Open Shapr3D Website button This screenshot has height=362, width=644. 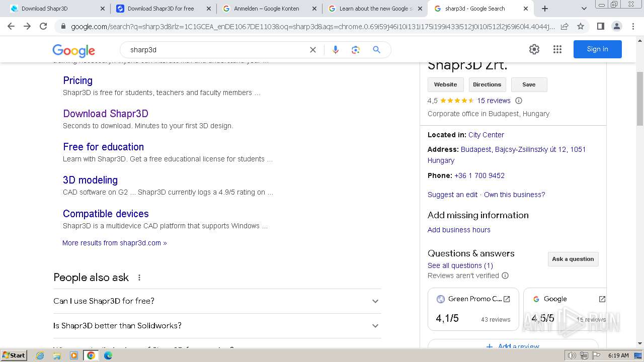(445, 84)
